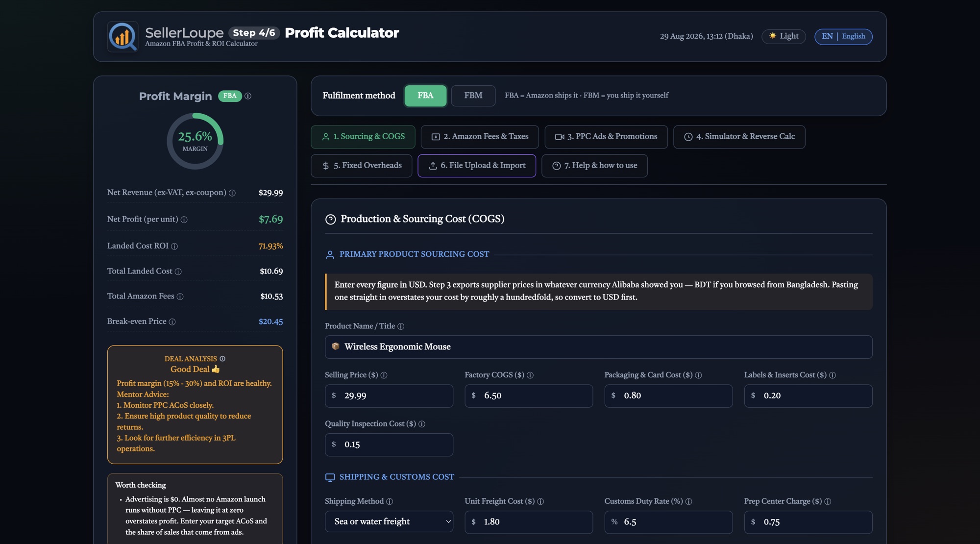
Task: Click info icon beside Selling Price label
Action: tap(384, 375)
